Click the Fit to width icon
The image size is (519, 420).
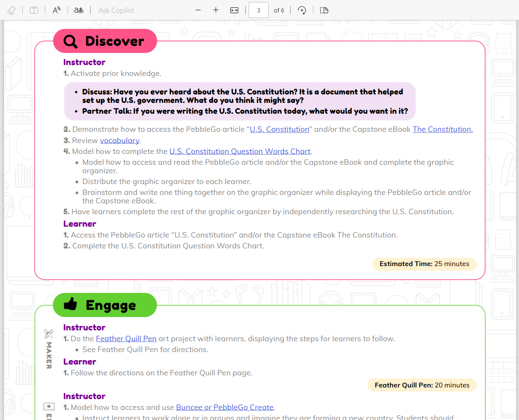[x=234, y=10]
